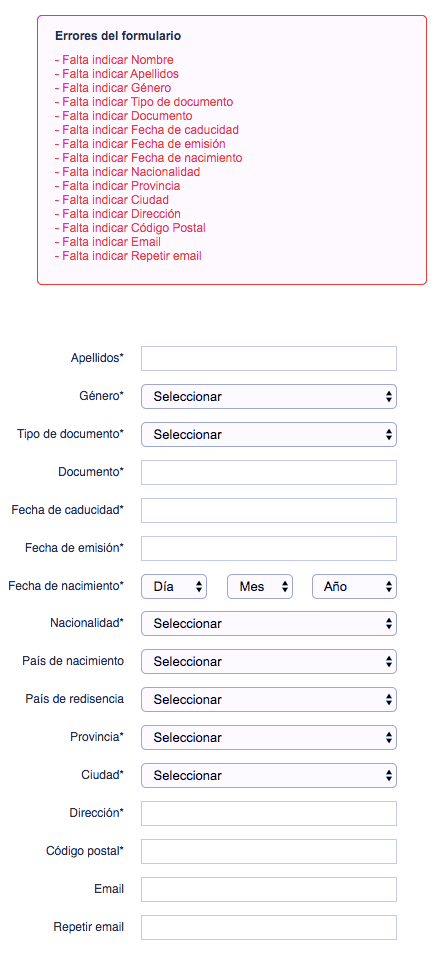
Task: Open the Género dropdown
Action: 269,396
